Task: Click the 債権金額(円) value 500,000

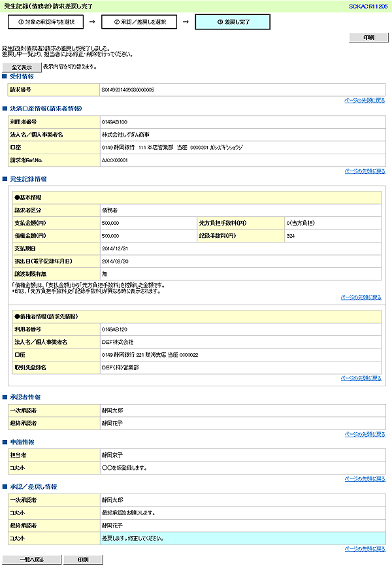Action: point(110,236)
